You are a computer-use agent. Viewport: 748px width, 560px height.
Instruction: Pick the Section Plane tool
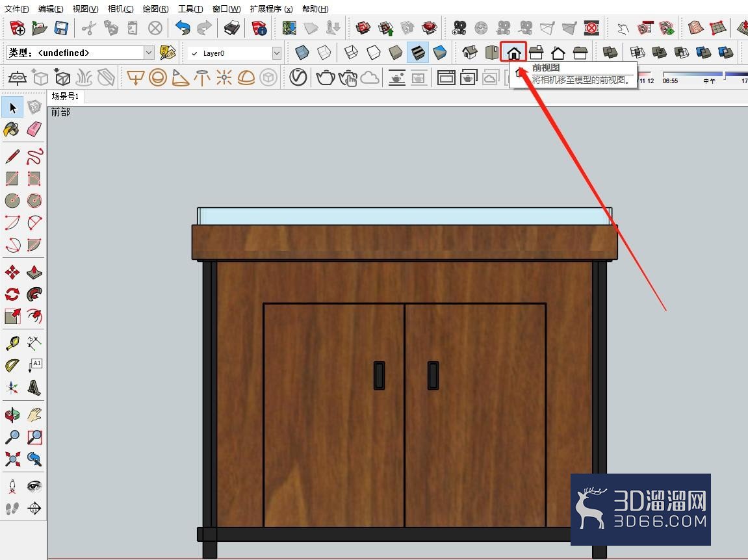pyautogui.click(x=34, y=509)
